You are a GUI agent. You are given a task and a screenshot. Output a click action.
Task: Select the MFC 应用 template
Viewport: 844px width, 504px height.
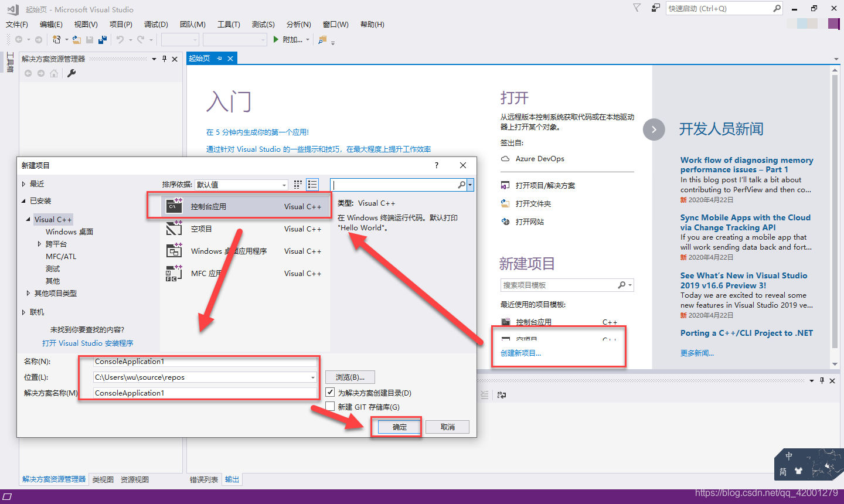(206, 273)
